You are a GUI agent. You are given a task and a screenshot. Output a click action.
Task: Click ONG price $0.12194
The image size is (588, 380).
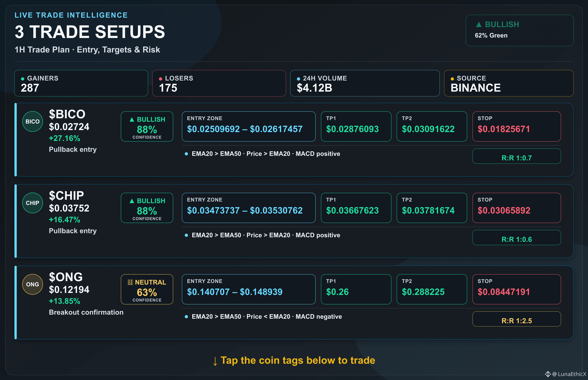click(x=69, y=290)
